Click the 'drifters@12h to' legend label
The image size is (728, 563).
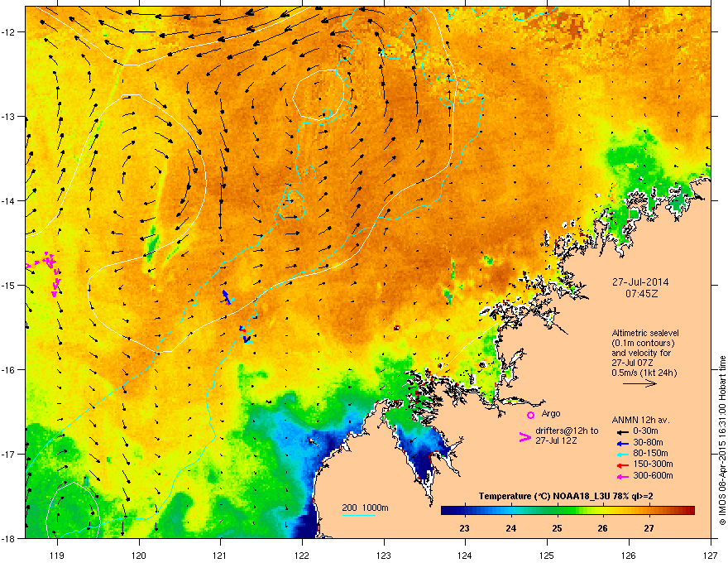pyautogui.click(x=567, y=431)
